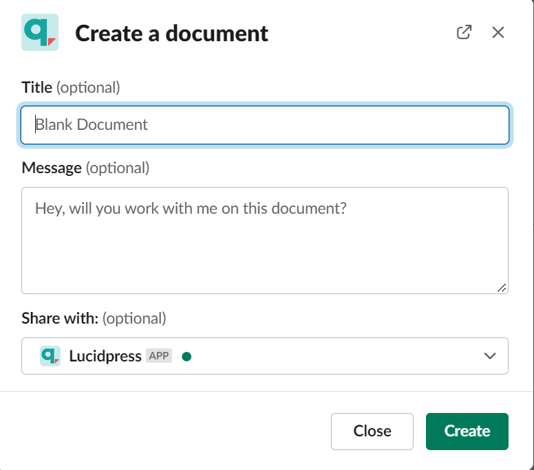The height and width of the screenshot is (470, 534).
Task: Click the resize grip of the Message box
Action: click(x=502, y=288)
